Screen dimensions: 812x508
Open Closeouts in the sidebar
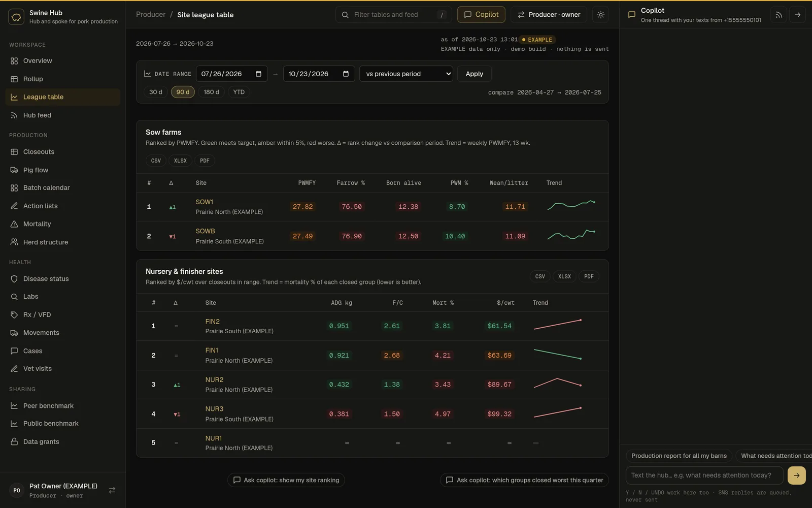[x=63, y=152]
